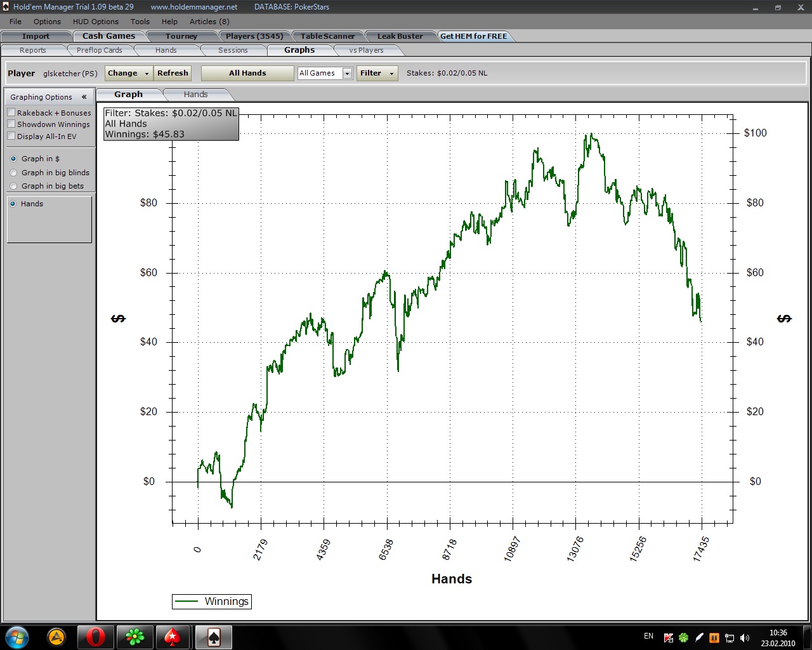Select Graph in big blinds option
The image size is (812, 650).
click(x=14, y=173)
